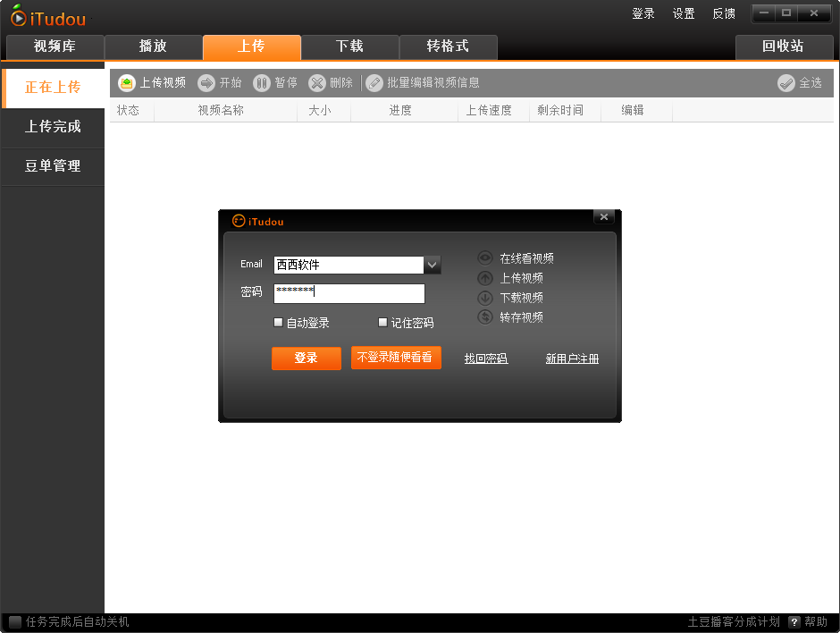
Task: Tick the remember password (记住密码) checkbox
Action: (x=383, y=323)
